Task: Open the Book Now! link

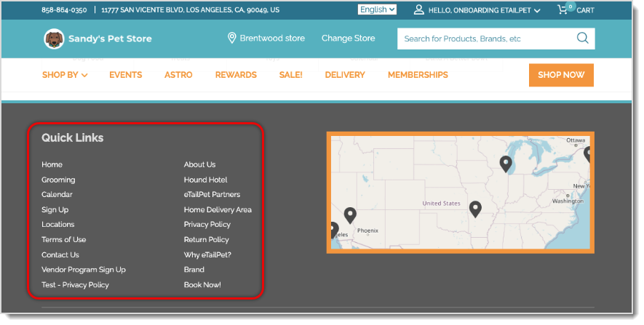Action: (x=202, y=285)
